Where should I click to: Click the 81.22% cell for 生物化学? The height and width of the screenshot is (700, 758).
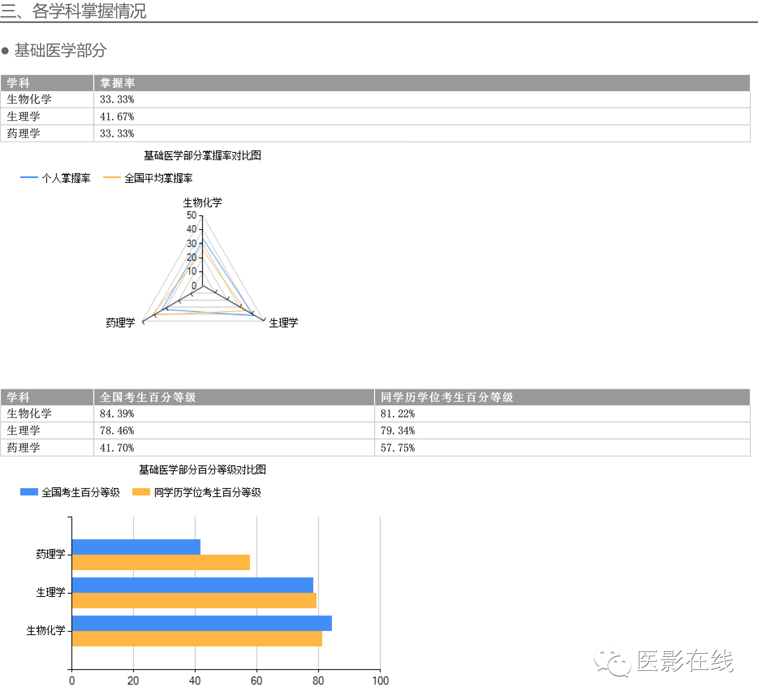(x=397, y=414)
